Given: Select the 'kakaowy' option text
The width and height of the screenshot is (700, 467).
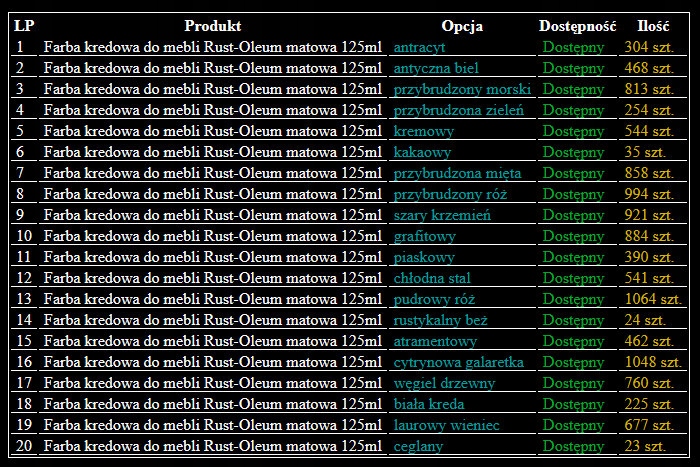Looking at the screenshot, I should click(x=422, y=152).
